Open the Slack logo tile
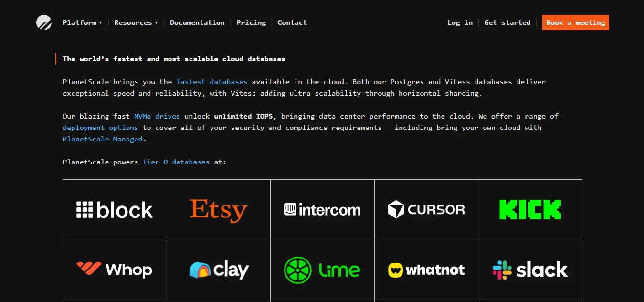 point(530,270)
